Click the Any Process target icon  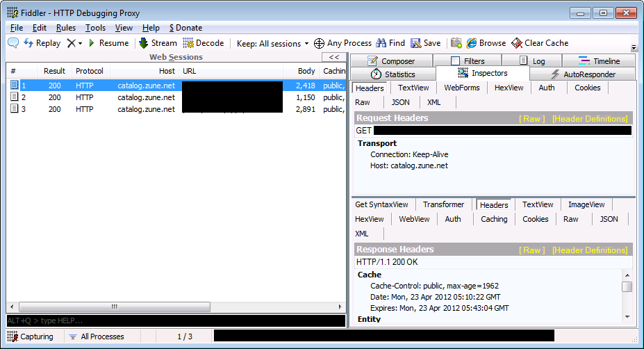[x=319, y=43]
